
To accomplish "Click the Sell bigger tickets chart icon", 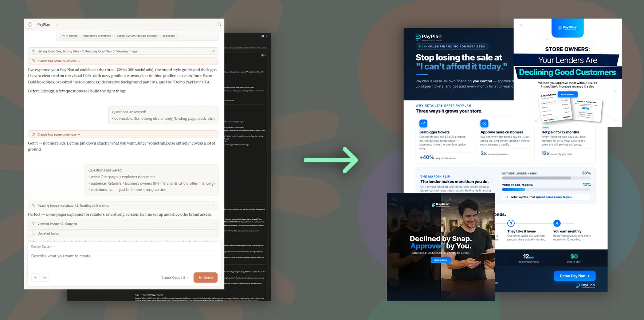I will point(423,123).
